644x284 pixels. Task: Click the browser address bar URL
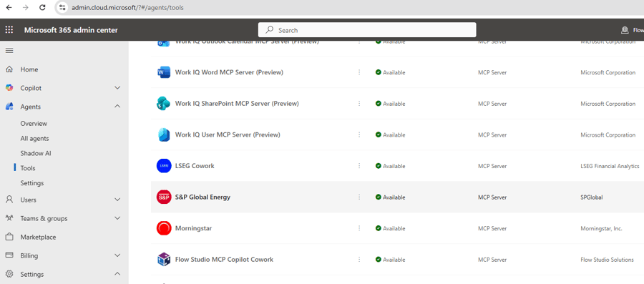[x=128, y=7]
